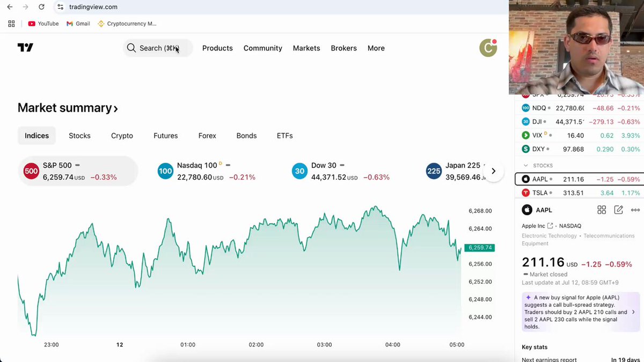
Task: Click the S&P 500 red badge icon
Action: pyautogui.click(x=31, y=171)
